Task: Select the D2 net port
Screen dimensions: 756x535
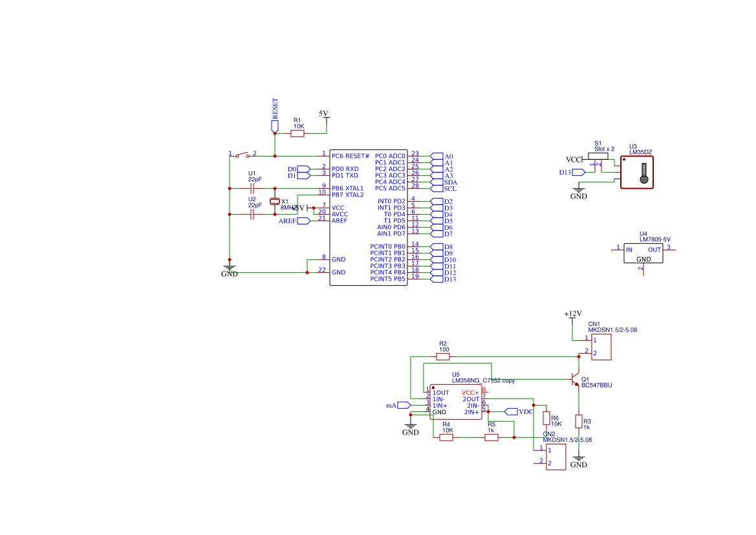Action: pyautogui.click(x=442, y=202)
